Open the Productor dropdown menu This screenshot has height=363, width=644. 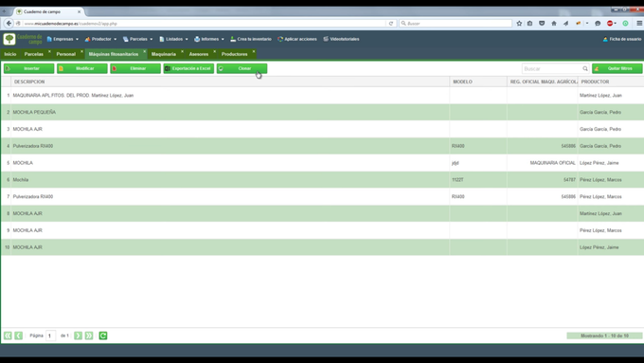click(100, 39)
